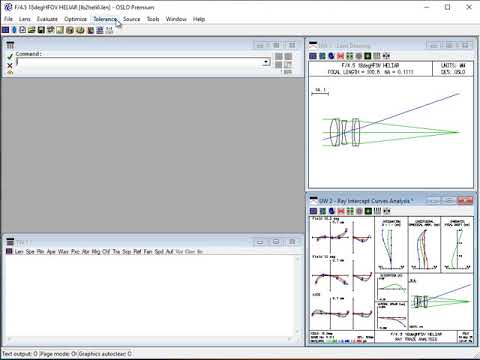Click the last icon in Lens Drawing window toolbar
The height and width of the screenshot is (360, 480).
(386, 56)
